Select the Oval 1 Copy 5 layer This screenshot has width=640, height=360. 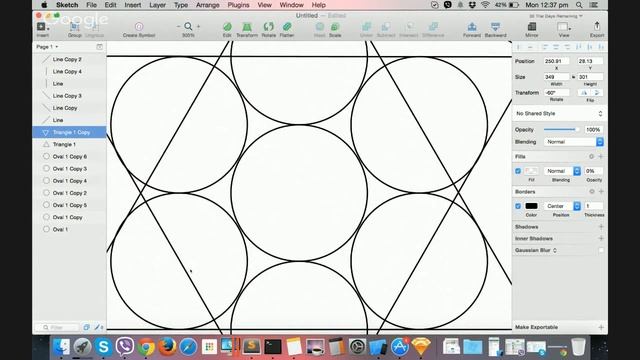69,205
